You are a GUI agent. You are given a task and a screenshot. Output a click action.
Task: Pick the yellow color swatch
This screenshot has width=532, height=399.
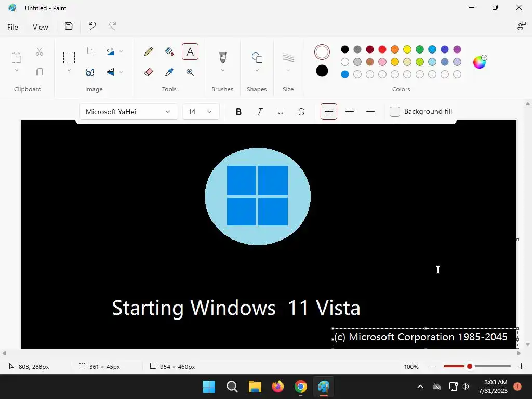tap(407, 49)
